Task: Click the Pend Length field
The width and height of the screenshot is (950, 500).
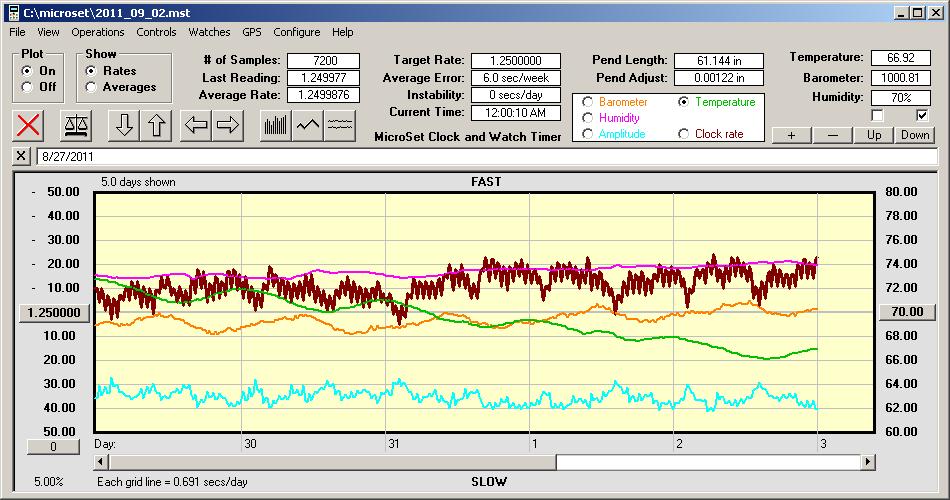Action: tap(719, 61)
